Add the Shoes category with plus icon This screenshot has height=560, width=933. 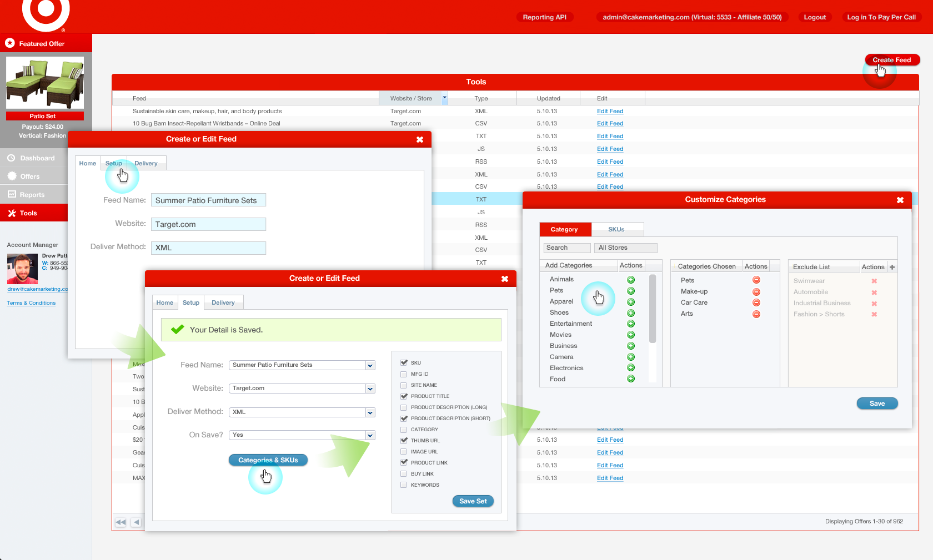(631, 313)
